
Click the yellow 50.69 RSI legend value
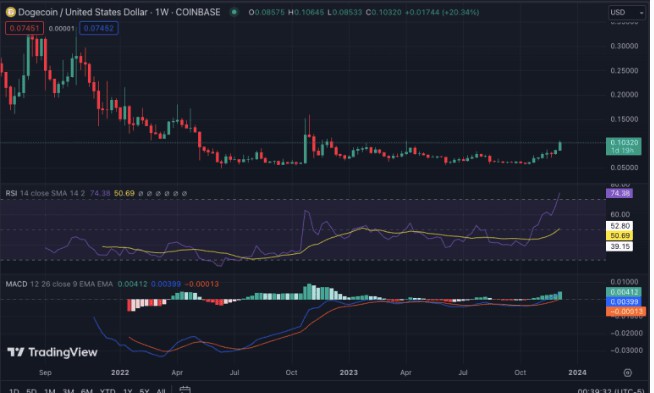124,194
